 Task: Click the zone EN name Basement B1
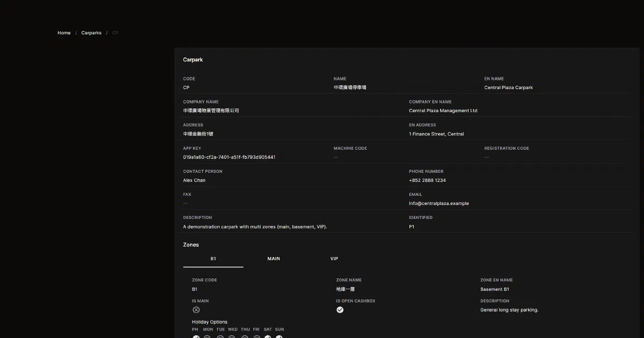(x=495, y=289)
